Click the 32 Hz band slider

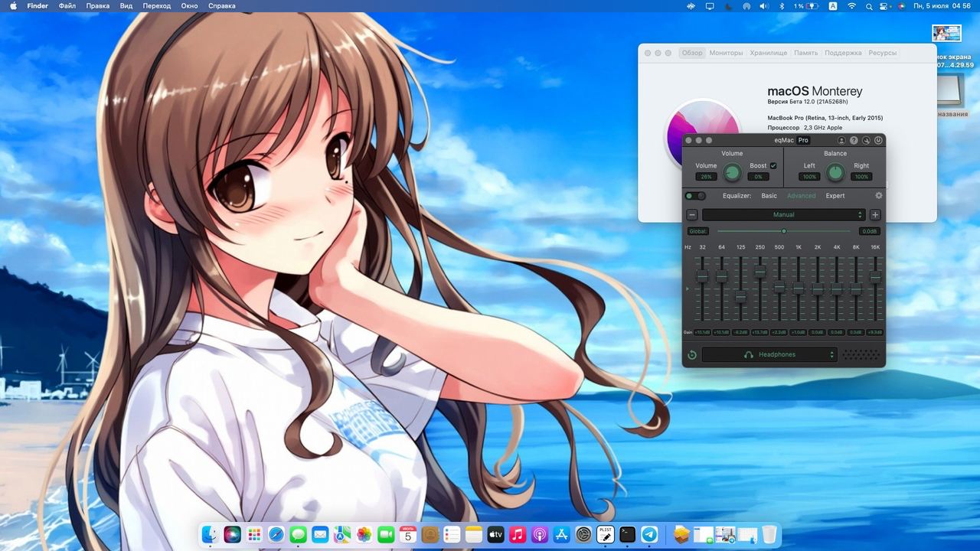702,289
